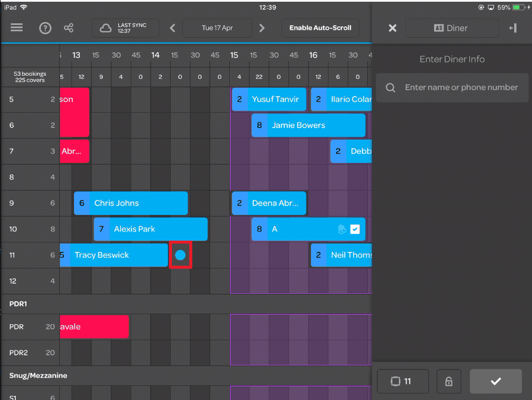
Task: Tap the table 11 selector button
Action: (x=402, y=381)
